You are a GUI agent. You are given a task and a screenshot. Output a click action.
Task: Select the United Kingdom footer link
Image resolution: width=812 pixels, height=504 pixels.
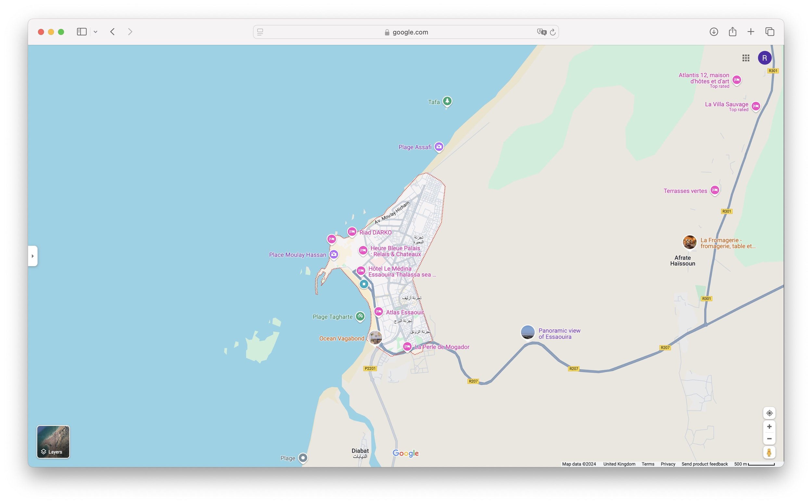[x=619, y=464]
